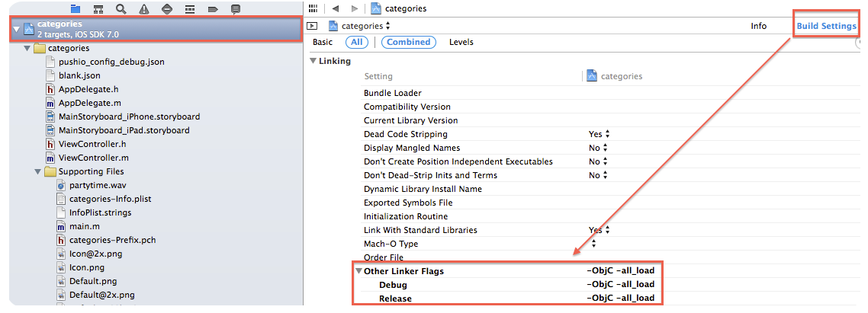The height and width of the screenshot is (313, 868).
Task: Select the Levels view option
Action: tap(461, 42)
